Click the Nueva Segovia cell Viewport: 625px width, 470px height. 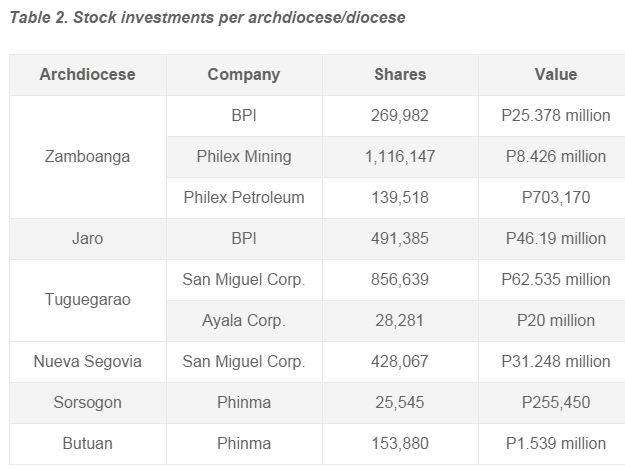(x=88, y=362)
